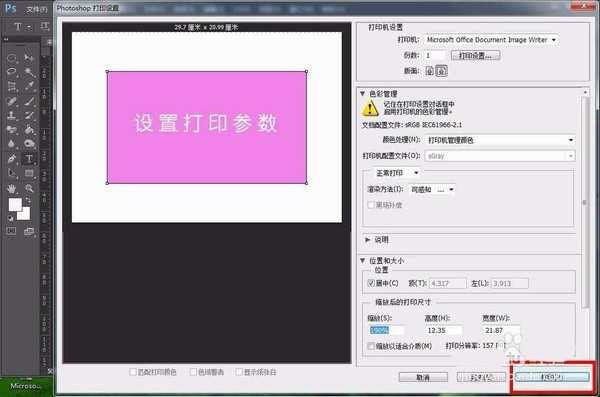
Task: Click the 打印(P) print button
Action: (552, 377)
